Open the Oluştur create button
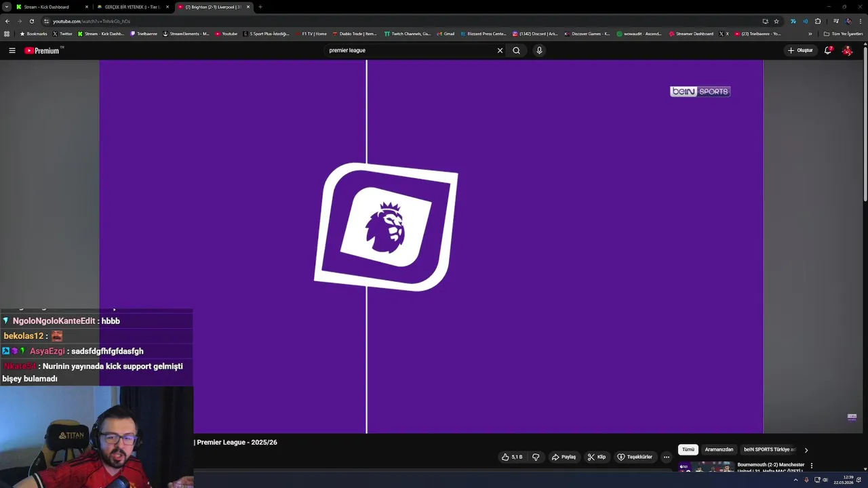 pos(800,50)
